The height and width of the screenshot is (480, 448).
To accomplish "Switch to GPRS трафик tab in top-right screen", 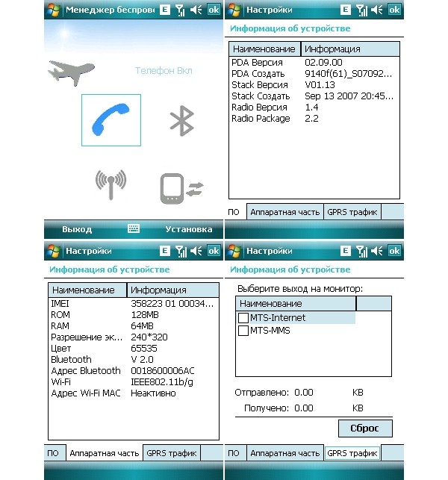I will (352, 212).
